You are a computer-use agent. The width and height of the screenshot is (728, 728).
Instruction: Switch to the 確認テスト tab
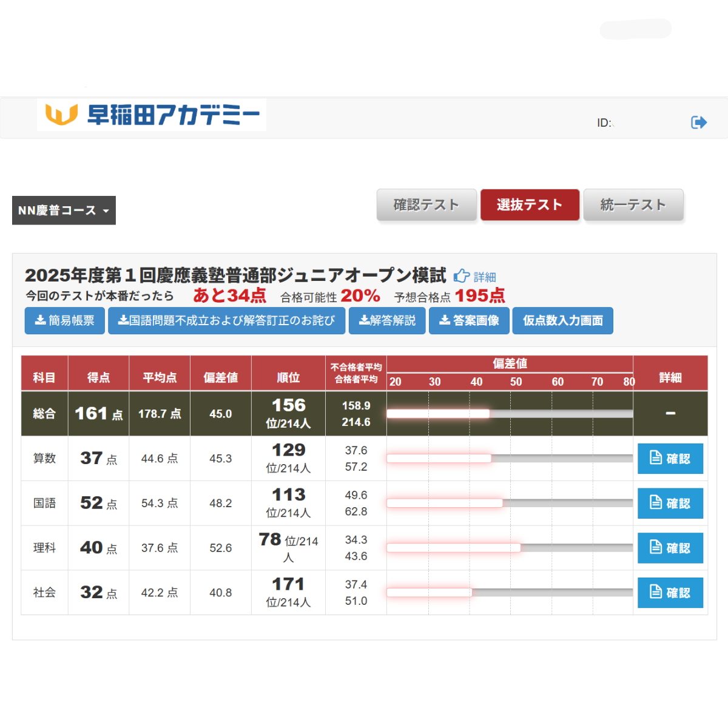(x=426, y=205)
